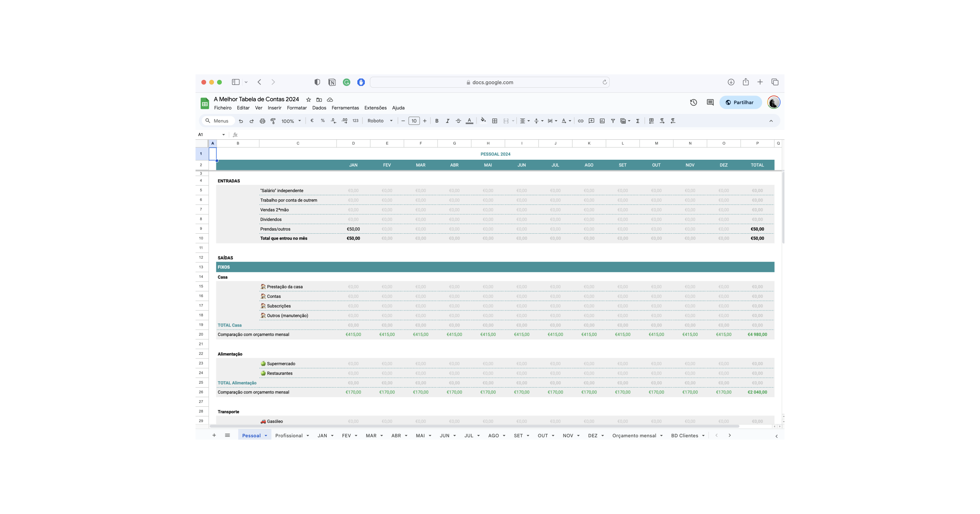Open the 100% zoom dropdown
980x514 pixels.
291,121
